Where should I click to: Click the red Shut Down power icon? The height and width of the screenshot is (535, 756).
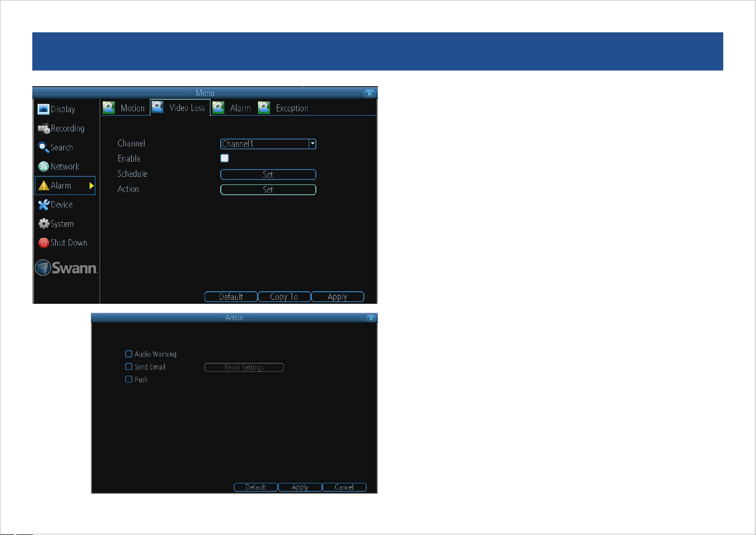pyautogui.click(x=44, y=243)
